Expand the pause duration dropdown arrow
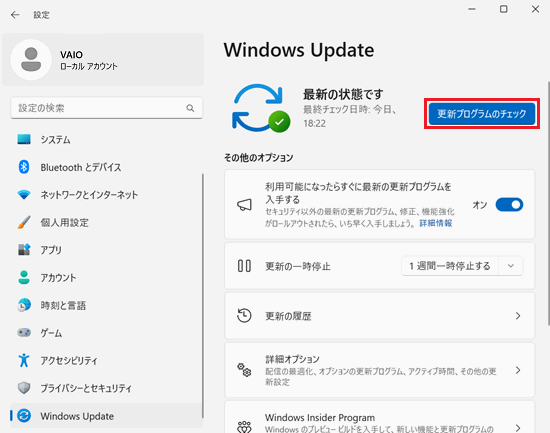 pyautogui.click(x=511, y=266)
